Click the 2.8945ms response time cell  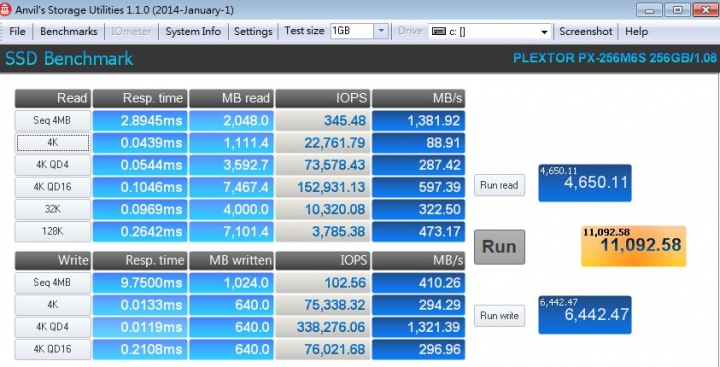140,121
